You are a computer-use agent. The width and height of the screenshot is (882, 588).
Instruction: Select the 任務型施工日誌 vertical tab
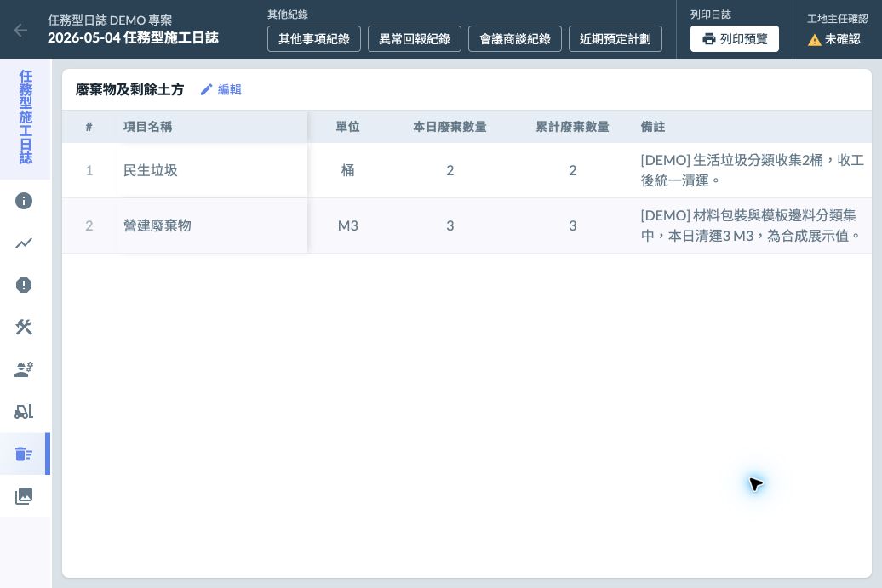point(26,117)
